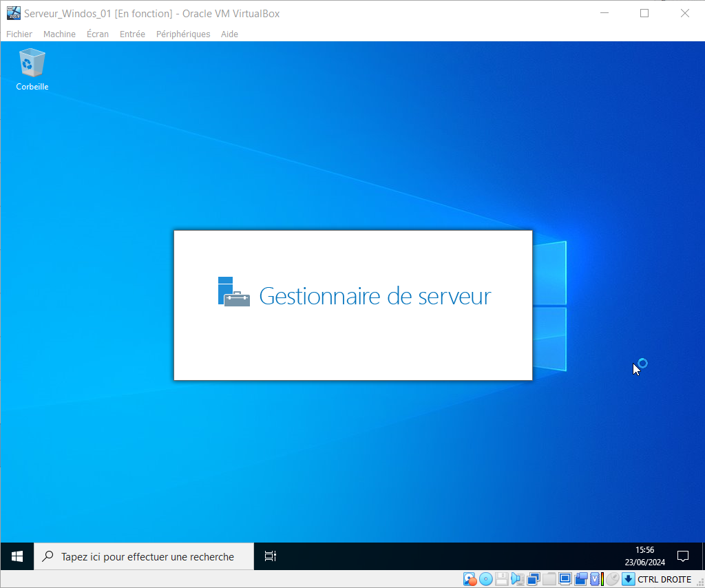705x588 pixels.
Task: Open the Machine menu
Action: [x=59, y=34]
